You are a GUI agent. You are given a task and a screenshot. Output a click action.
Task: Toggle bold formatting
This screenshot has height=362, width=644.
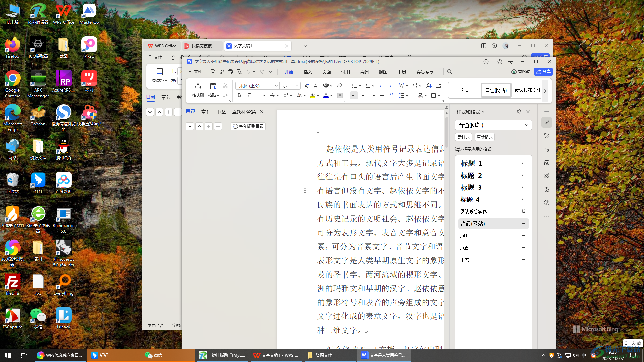[x=239, y=95]
